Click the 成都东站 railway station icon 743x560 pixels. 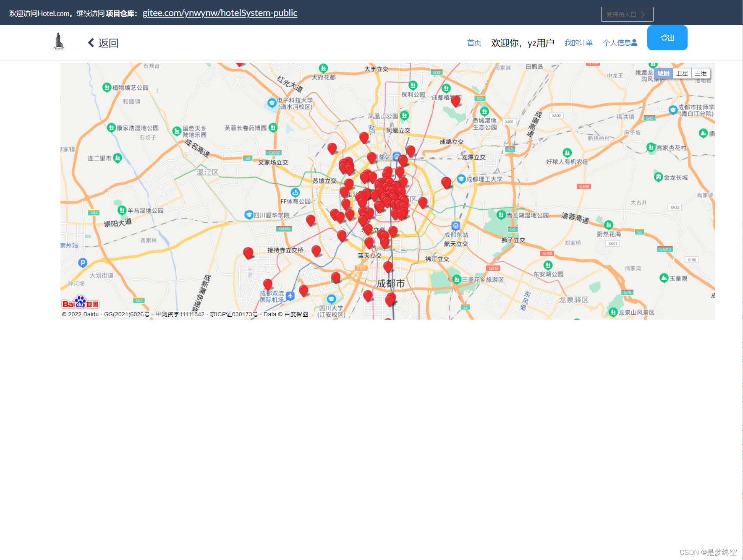pos(456,226)
